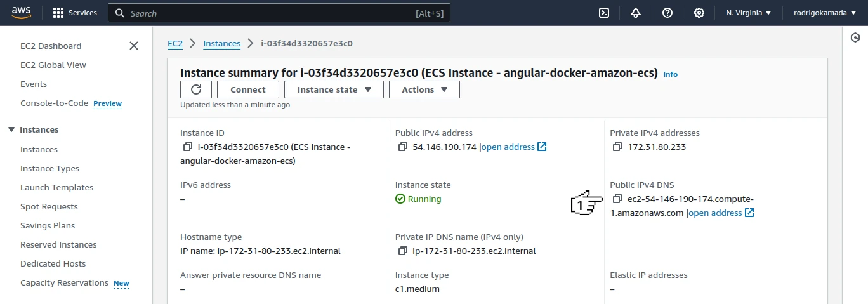Focus the AWS console search field

click(x=279, y=13)
